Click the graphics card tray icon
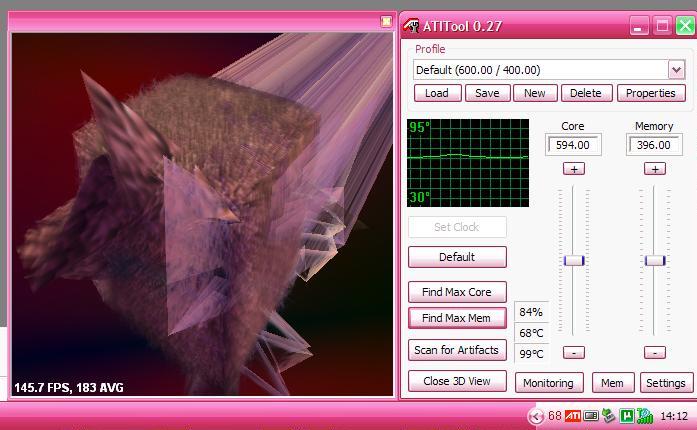697x430 pixels. click(591, 416)
